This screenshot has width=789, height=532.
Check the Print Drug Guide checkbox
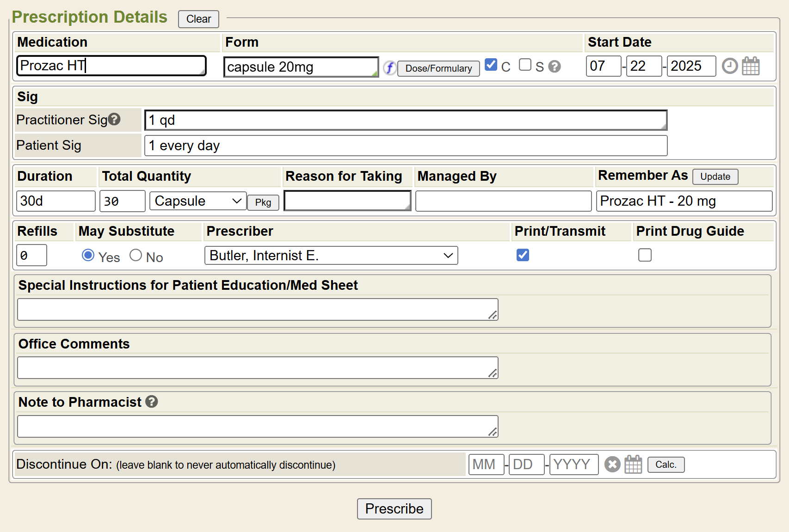[x=645, y=255]
